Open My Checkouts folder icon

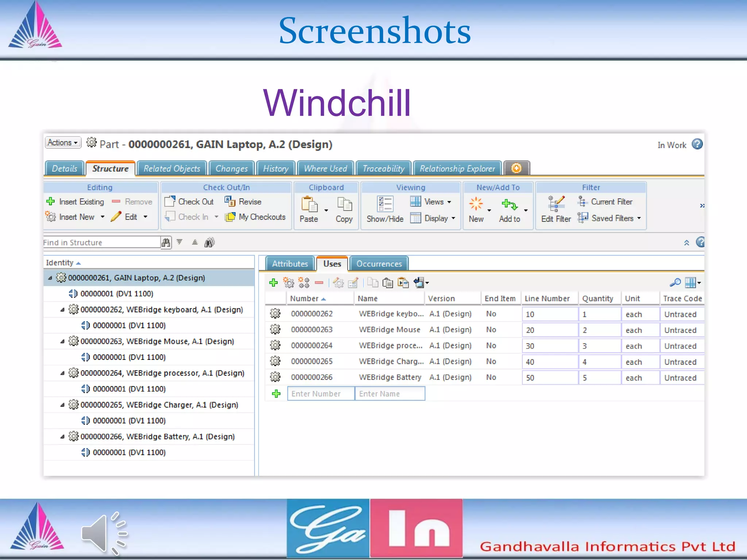point(230,217)
